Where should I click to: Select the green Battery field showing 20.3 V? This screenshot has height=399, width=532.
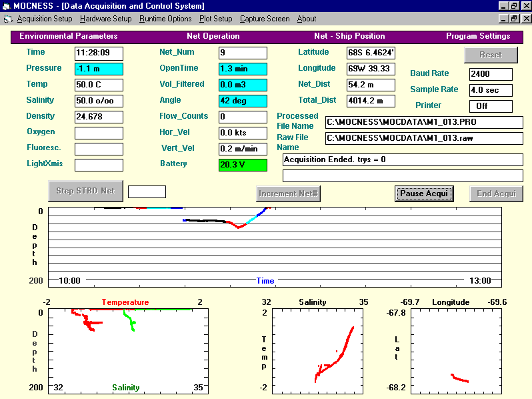point(243,165)
